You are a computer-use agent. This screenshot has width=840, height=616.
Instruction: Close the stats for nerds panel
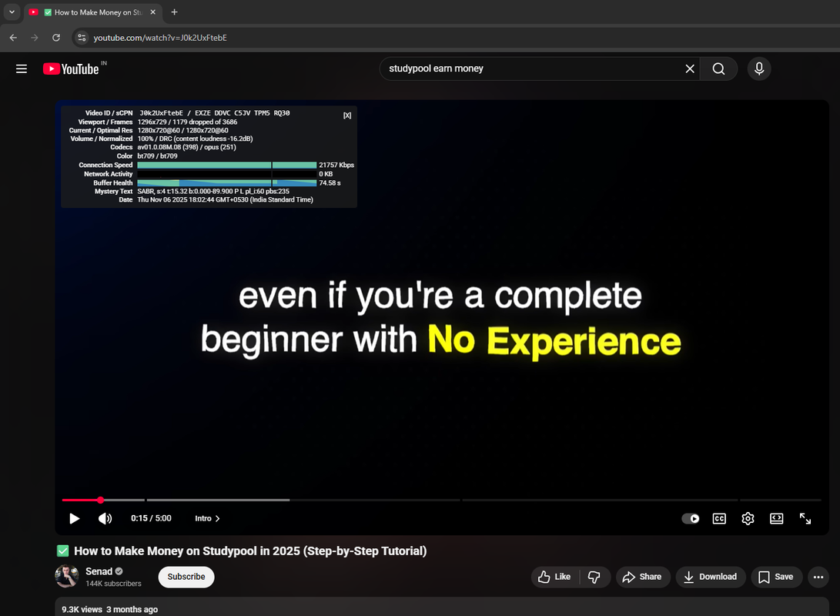coord(347,115)
